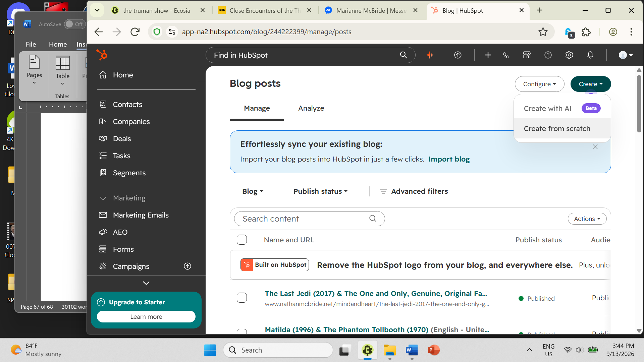Bookmark this page with the star icon
Image resolution: width=644 pixels, height=362 pixels.
tap(543, 32)
